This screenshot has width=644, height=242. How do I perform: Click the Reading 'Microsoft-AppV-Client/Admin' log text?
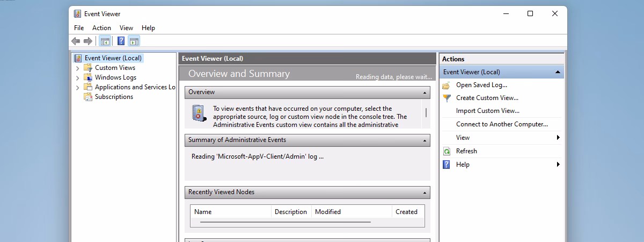(x=258, y=156)
